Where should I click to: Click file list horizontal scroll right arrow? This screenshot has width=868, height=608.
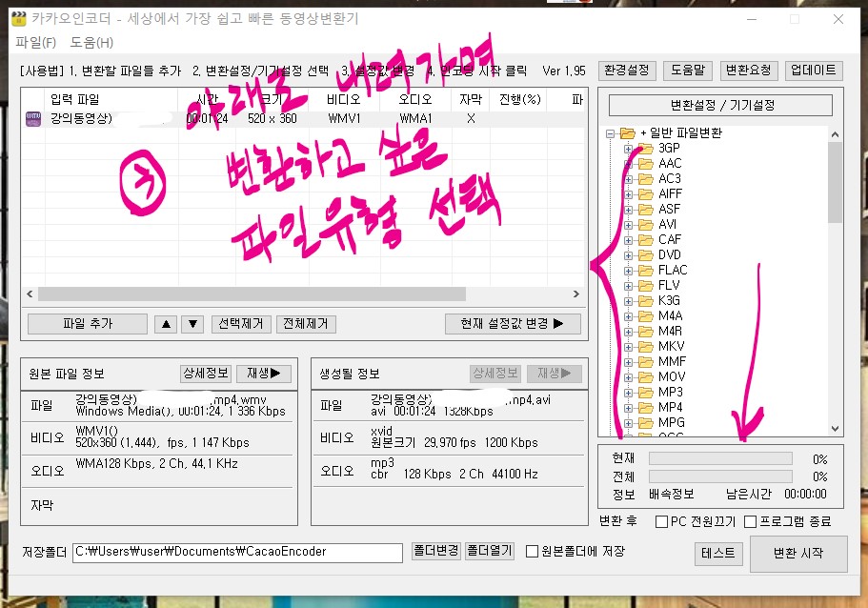pyautogui.click(x=576, y=294)
